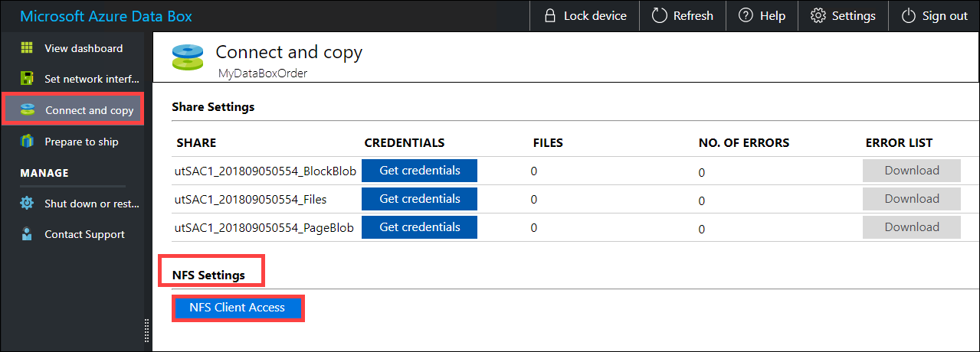Get credentials for the BlockBlob share
The height and width of the screenshot is (352, 980).
pyautogui.click(x=420, y=171)
